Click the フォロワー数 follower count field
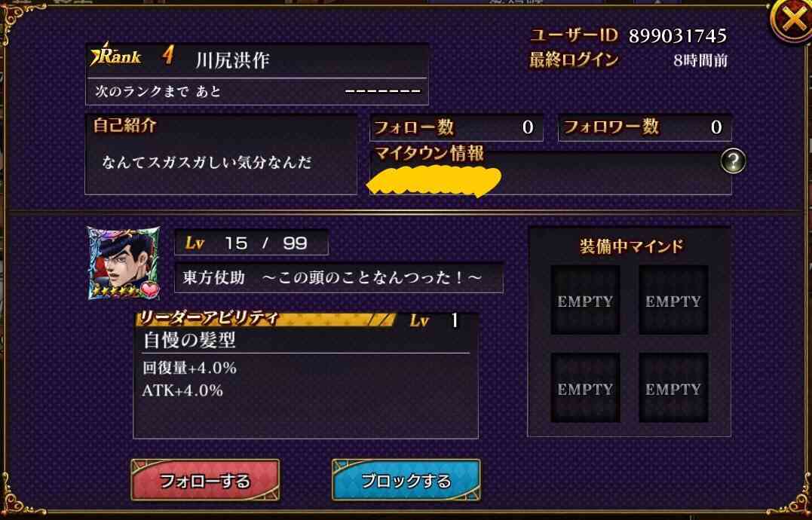The height and width of the screenshot is (520, 812). click(x=645, y=127)
